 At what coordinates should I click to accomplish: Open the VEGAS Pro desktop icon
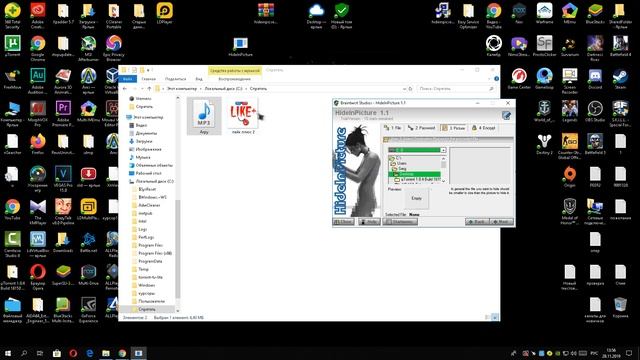(x=63, y=178)
